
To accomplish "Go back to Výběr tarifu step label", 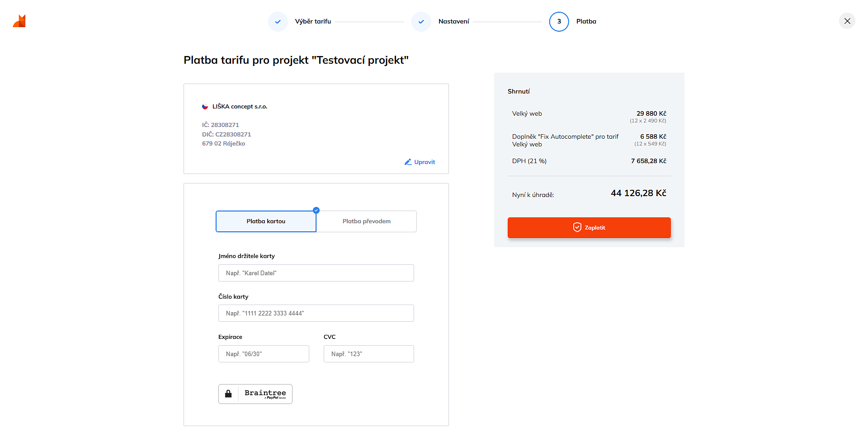I will tap(313, 22).
